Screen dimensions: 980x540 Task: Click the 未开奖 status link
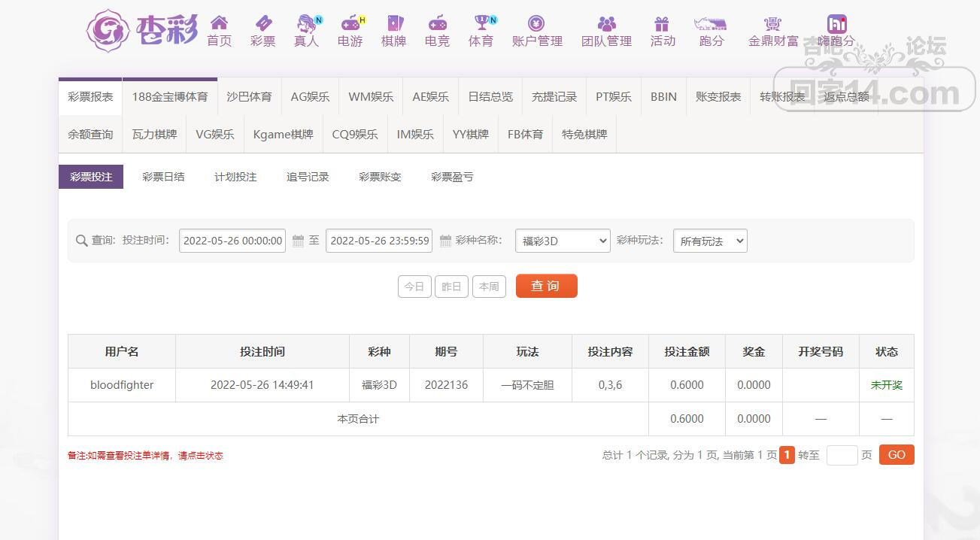(x=886, y=385)
